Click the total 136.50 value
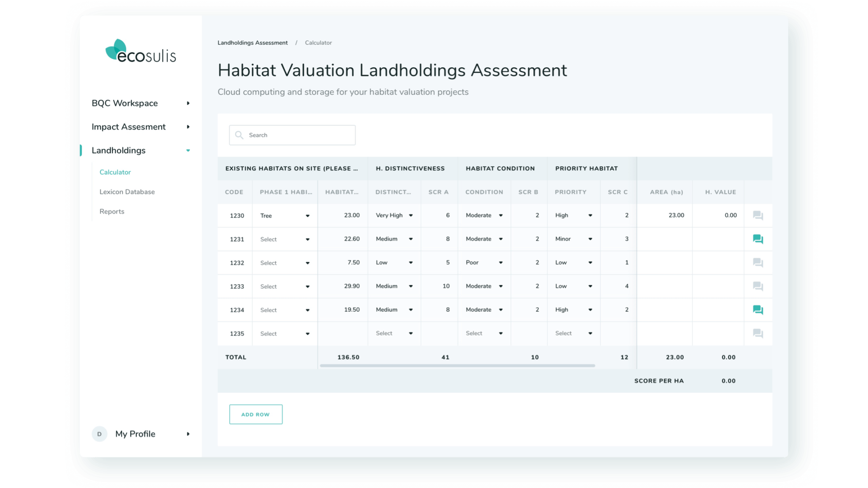This screenshot has width=868, height=488. [348, 357]
